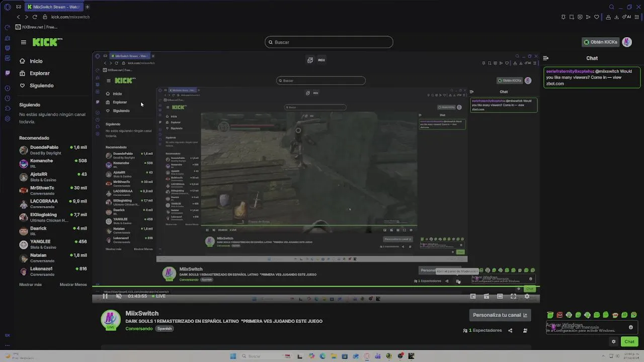The image size is (644, 362).
Task: Open recommended channel AjotaRR
Action: (53, 177)
